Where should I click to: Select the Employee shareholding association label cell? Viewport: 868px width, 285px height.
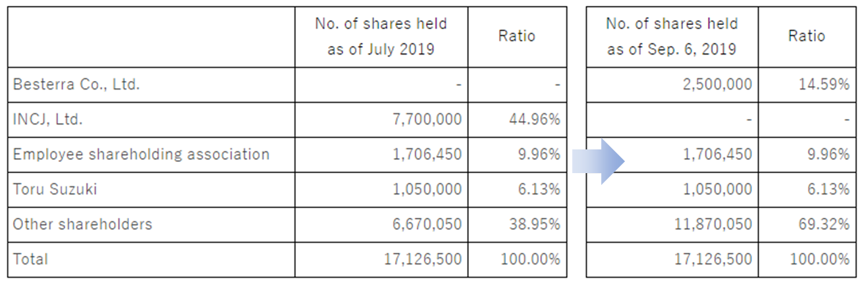click(x=141, y=155)
